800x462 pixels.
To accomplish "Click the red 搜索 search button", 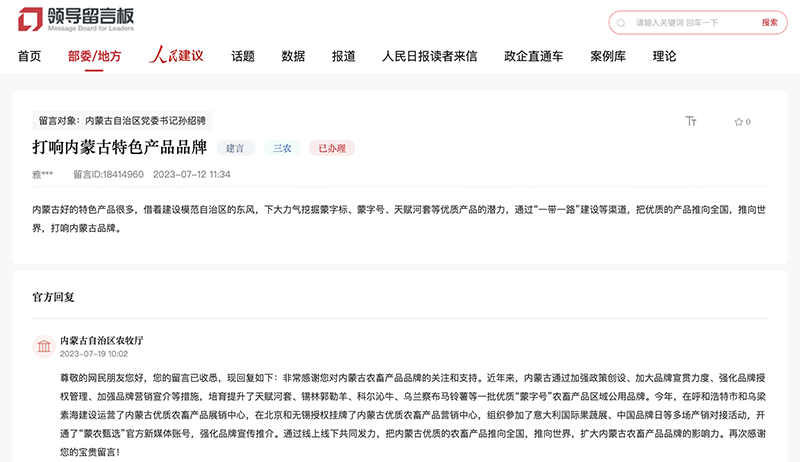I will click(x=769, y=22).
